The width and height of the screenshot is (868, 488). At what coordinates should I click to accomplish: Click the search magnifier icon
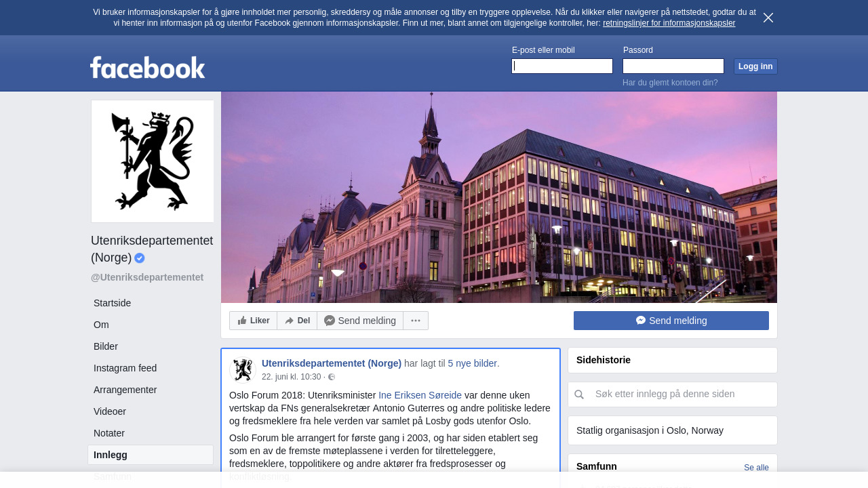click(579, 394)
